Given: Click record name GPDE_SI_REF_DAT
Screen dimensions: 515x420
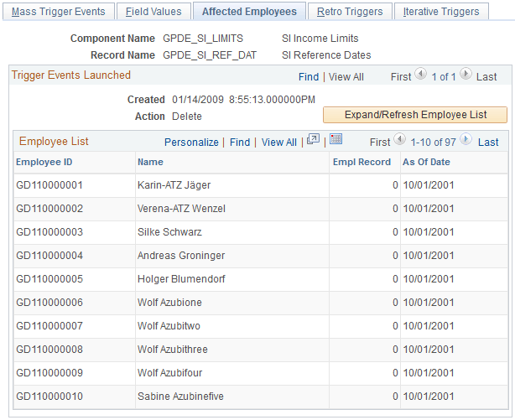Looking at the screenshot, I should click(210, 55).
